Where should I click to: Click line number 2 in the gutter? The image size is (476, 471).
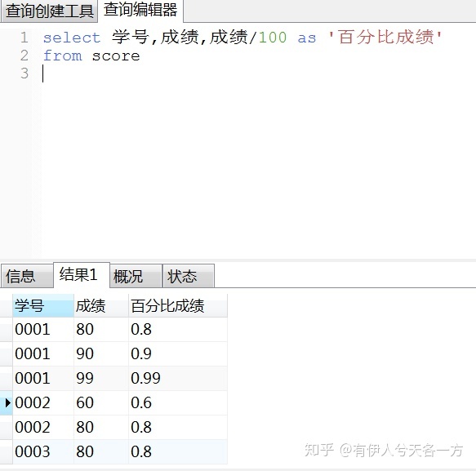coord(24,56)
